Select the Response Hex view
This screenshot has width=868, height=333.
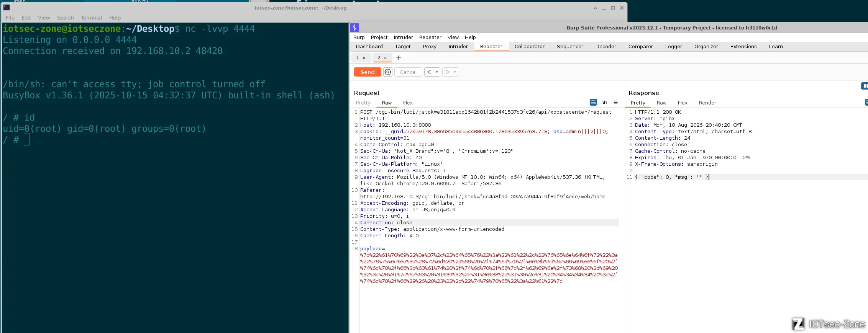683,103
